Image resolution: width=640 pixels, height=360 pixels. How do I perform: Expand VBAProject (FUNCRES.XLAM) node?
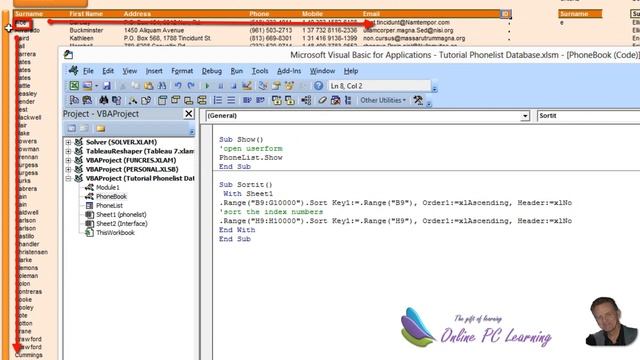coord(68,160)
